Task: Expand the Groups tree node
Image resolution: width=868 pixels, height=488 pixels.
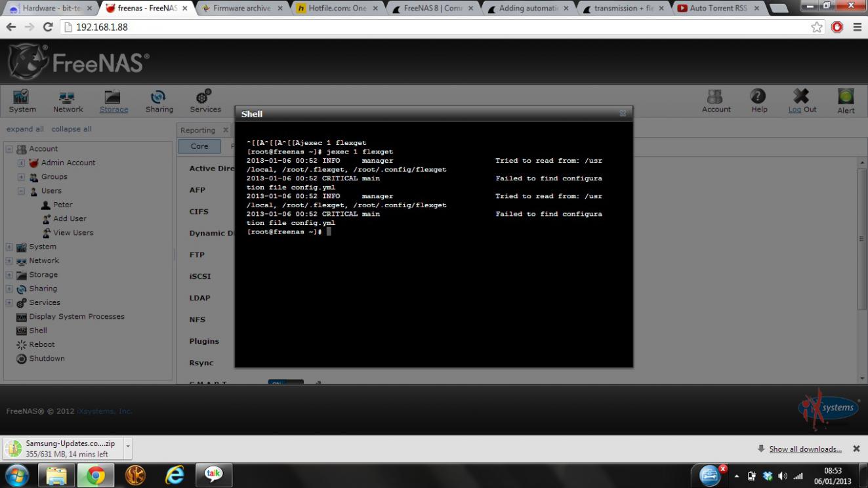Action: coord(21,176)
